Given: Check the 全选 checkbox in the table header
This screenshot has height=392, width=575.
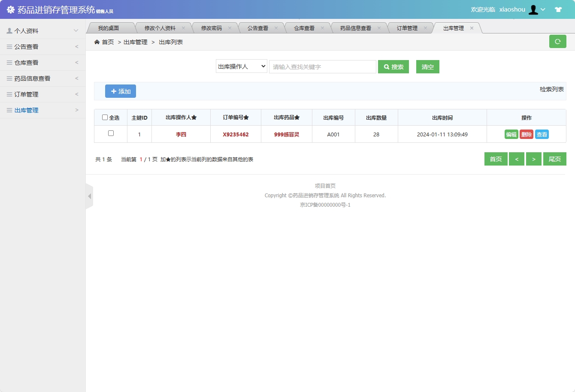Looking at the screenshot, I should [104, 117].
